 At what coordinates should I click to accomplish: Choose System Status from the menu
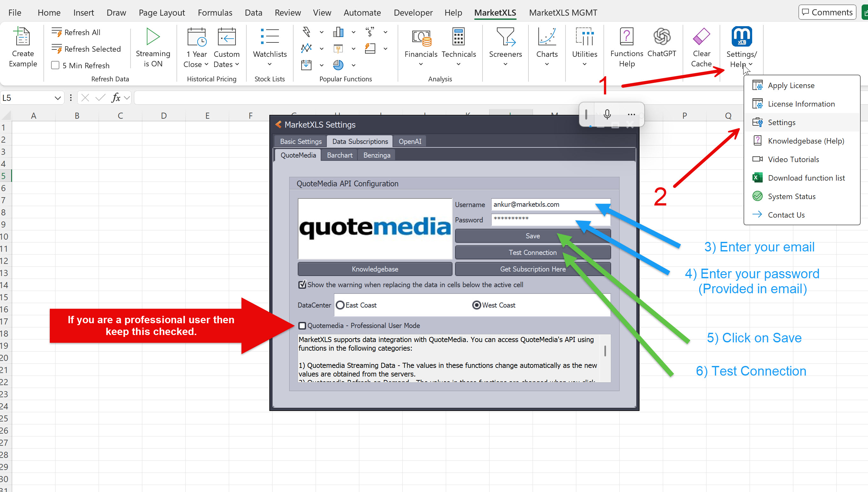[791, 196]
